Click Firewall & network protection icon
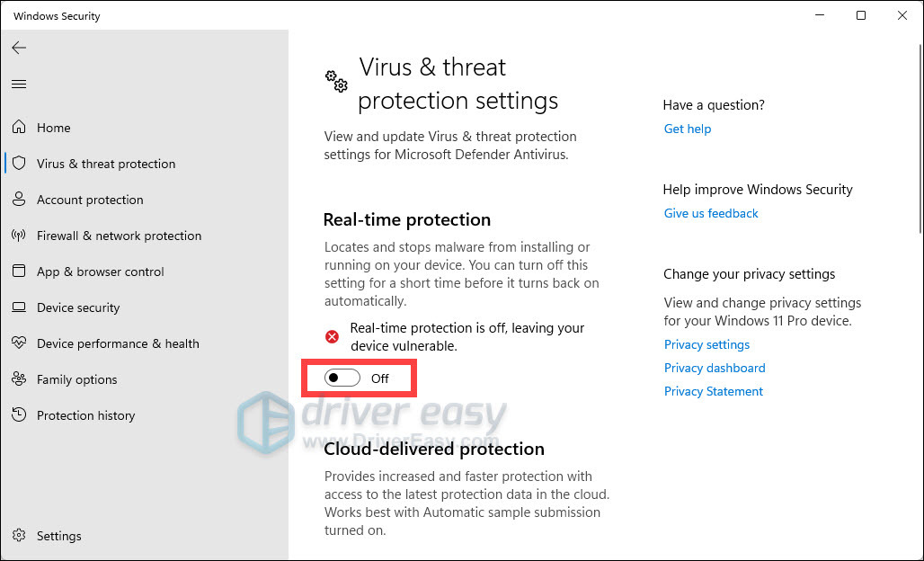Screen dimensions: 924x561 (19, 236)
